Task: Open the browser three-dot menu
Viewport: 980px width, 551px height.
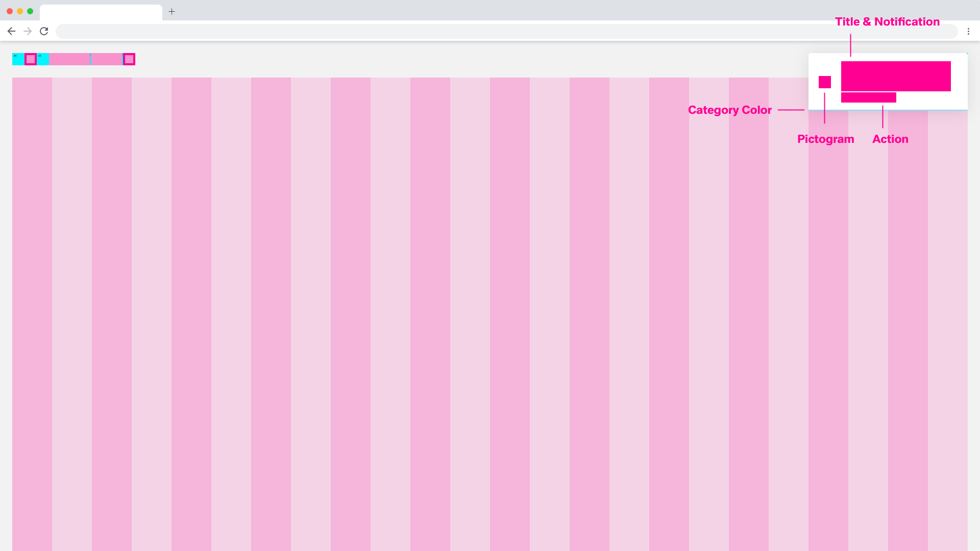Action: click(x=968, y=31)
